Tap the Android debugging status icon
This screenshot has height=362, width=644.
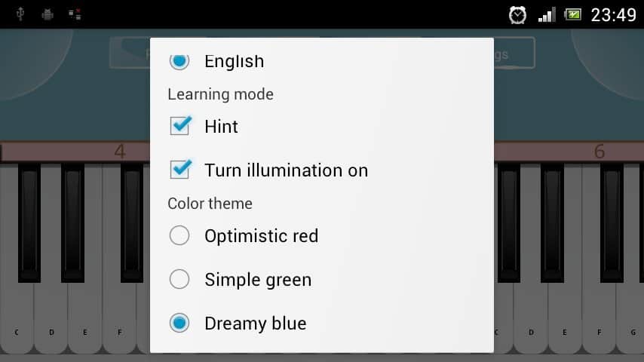click(47, 14)
